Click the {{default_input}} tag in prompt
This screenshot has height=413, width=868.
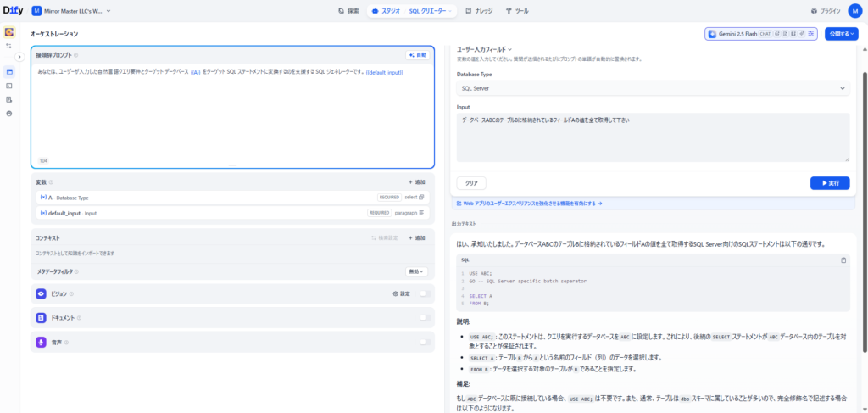(x=384, y=73)
